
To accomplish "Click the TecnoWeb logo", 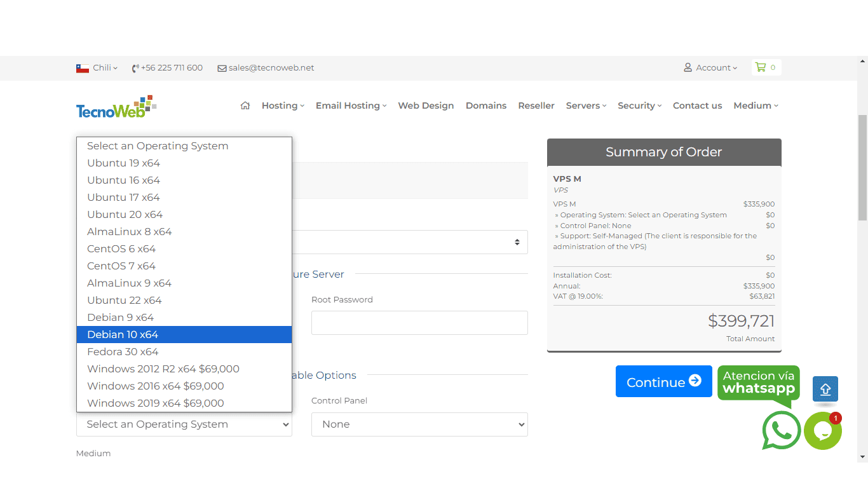I will (x=116, y=107).
